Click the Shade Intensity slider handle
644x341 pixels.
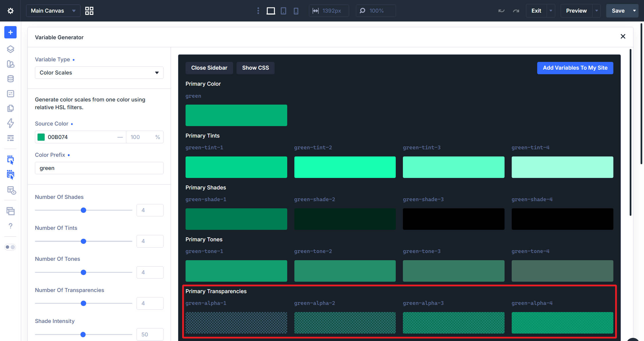(x=83, y=334)
